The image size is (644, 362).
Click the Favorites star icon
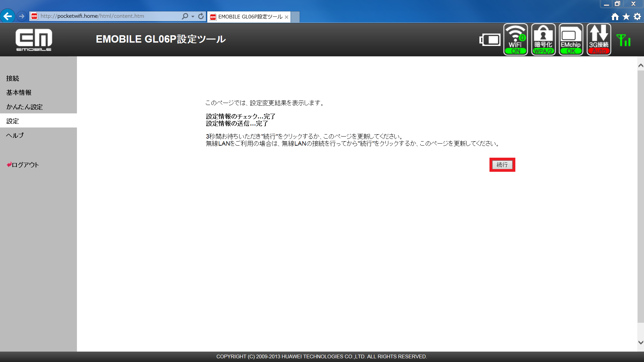[626, 16]
